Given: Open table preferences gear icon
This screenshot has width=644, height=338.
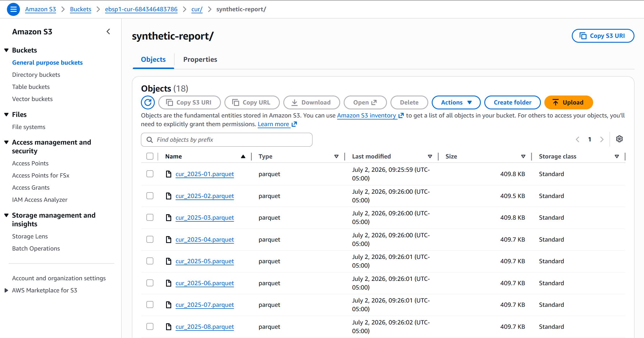Looking at the screenshot, I should tap(619, 139).
